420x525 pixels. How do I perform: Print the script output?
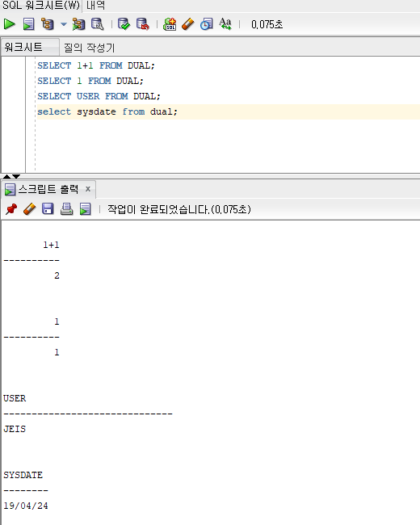(x=67, y=209)
